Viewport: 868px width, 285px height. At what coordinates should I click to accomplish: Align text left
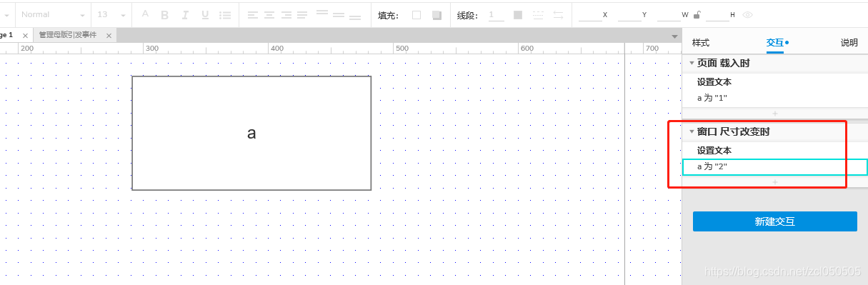(253, 14)
